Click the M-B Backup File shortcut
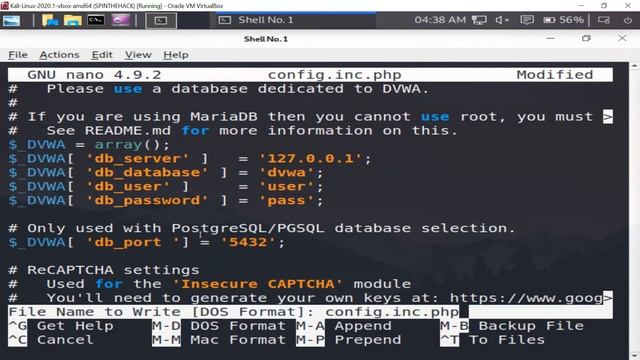Viewport: 640px width, 360px height. click(512, 326)
